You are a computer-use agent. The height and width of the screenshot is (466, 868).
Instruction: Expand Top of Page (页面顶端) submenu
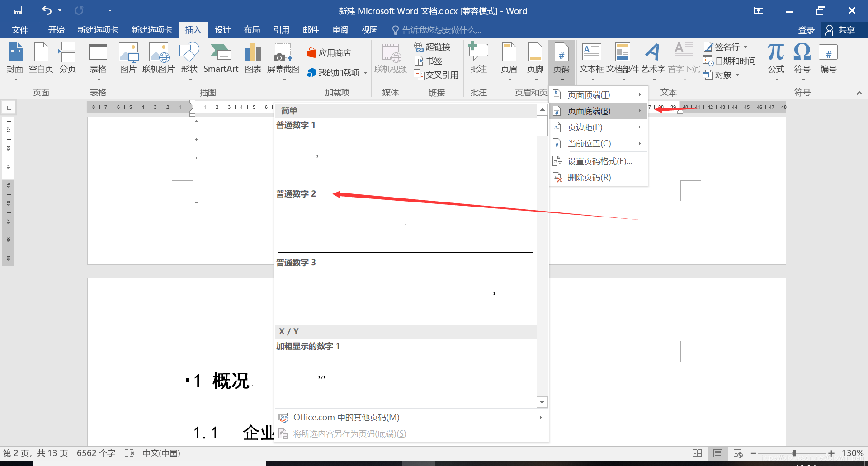[599, 95]
